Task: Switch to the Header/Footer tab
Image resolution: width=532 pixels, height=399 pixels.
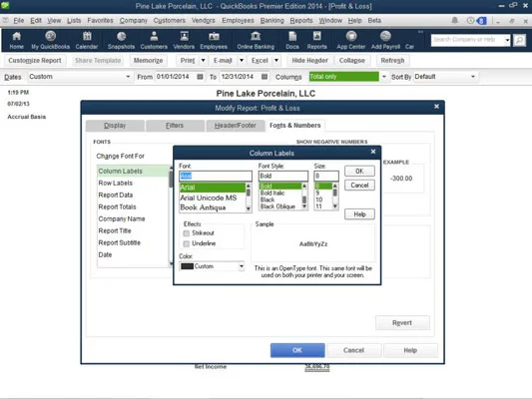Action: click(x=236, y=126)
